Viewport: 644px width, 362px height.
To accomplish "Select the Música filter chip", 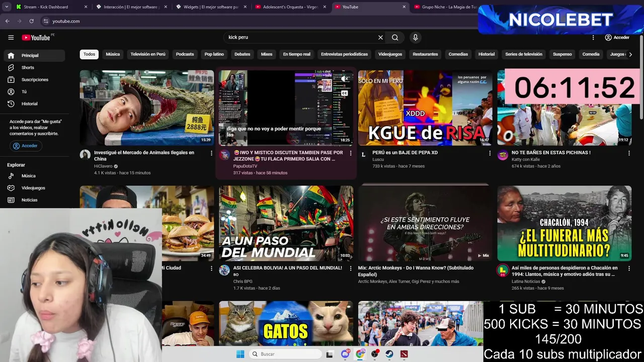I will click(x=113, y=54).
